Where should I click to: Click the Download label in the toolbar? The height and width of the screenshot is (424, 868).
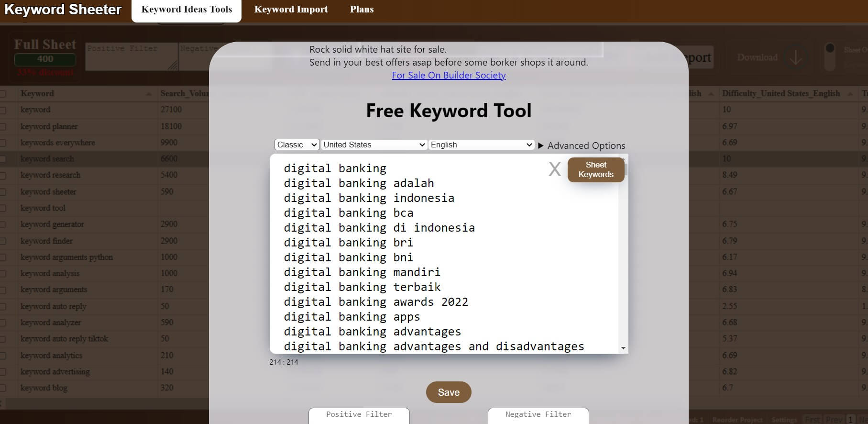pos(757,57)
